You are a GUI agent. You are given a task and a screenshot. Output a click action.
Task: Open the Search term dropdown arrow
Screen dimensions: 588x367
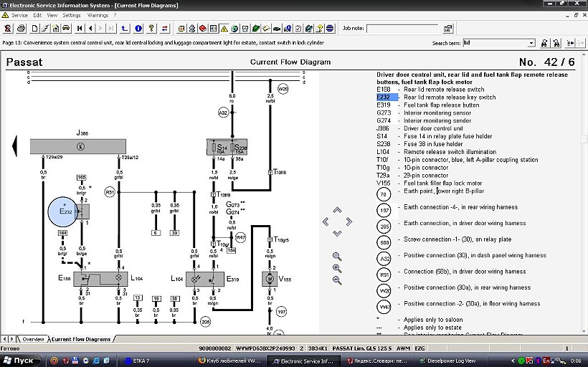531,43
